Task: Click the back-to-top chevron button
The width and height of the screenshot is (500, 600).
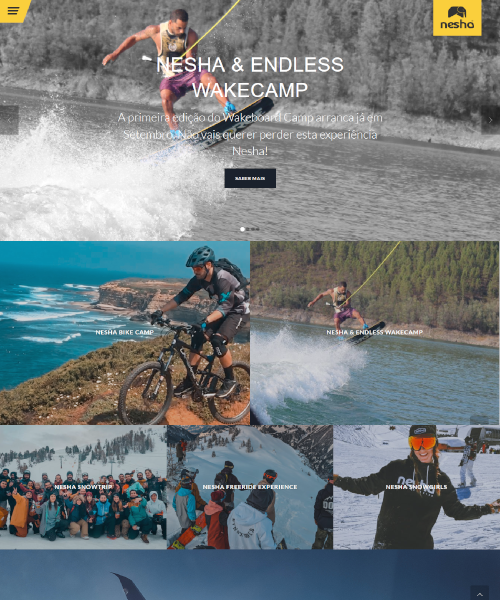Action: (x=480, y=594)
